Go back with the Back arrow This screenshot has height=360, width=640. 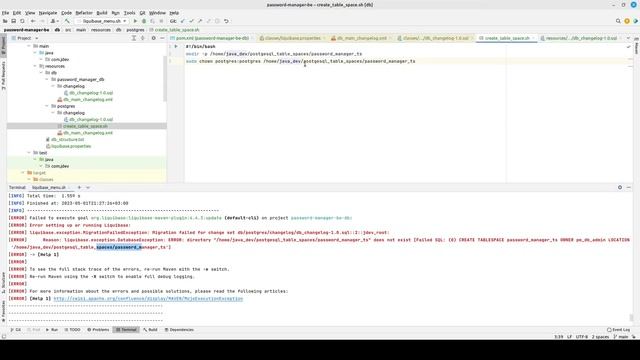pos(33,21)
